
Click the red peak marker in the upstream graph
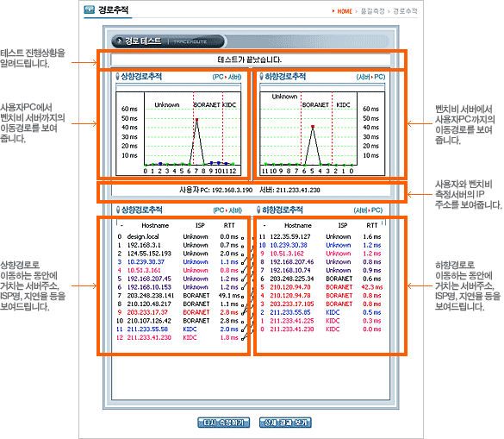(x=196, y=119)
